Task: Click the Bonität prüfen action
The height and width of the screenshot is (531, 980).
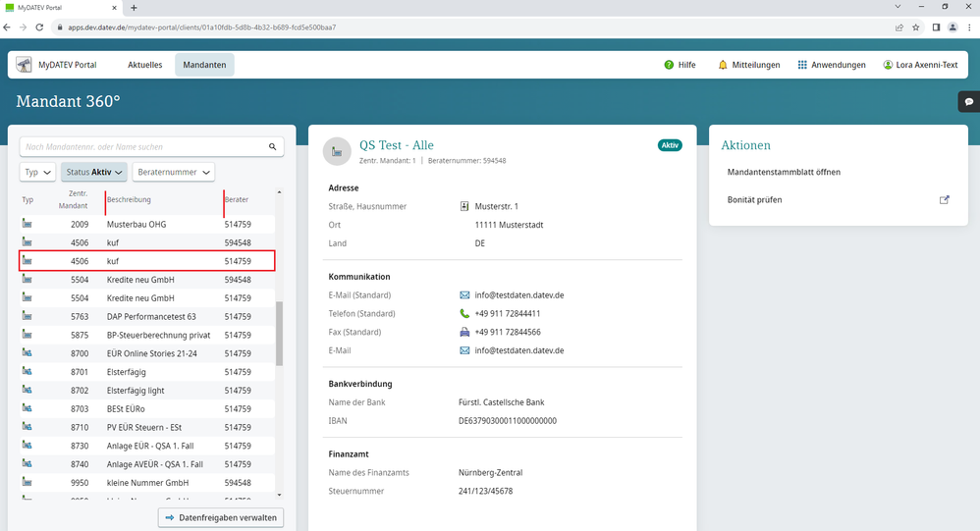Action: pos(754,200)
